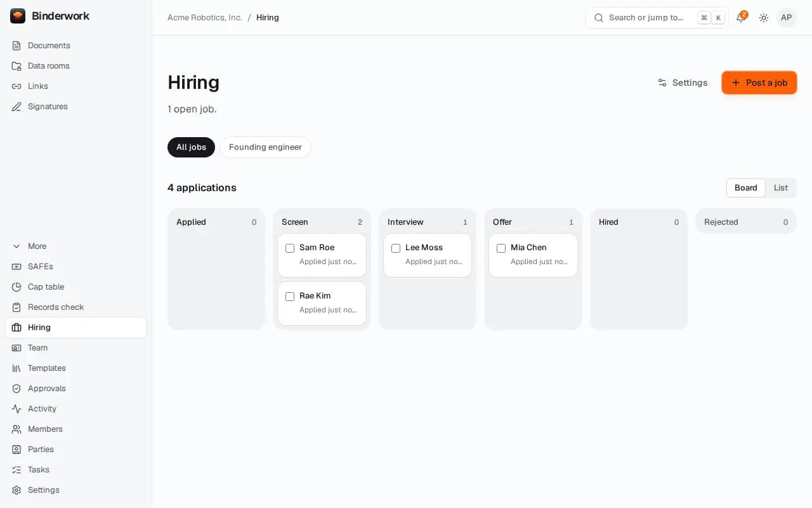Screen dimensions: 812x508
Task: Open Approvals page
Action: [x=75, y=389]
